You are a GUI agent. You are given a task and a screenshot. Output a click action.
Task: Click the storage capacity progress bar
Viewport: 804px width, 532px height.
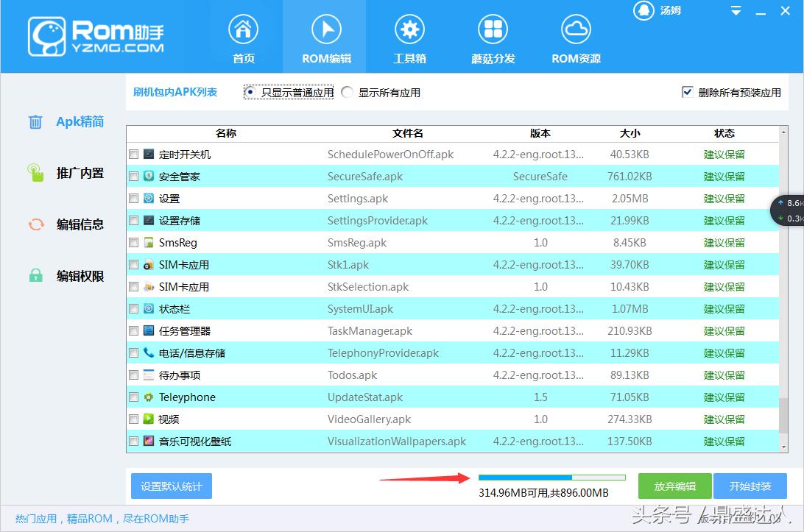[551, 478]
